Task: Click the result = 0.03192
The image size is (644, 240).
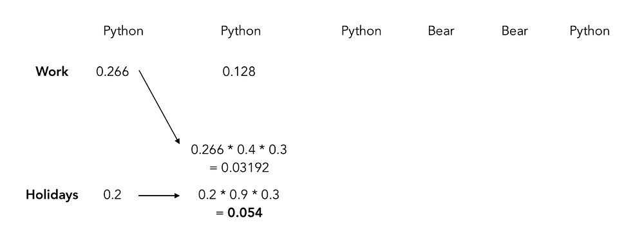Action: (239, 168)
